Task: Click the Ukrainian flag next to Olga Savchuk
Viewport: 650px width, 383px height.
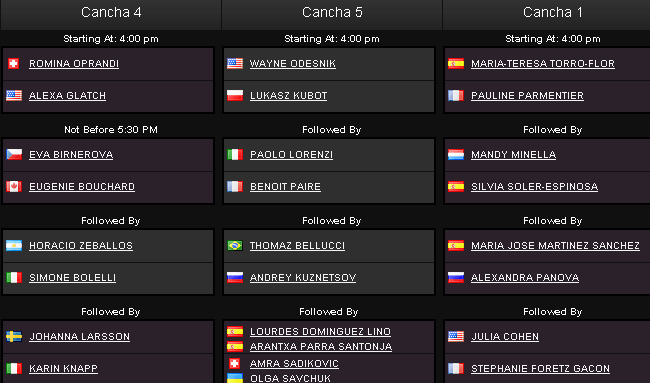Action: point(235,378)
